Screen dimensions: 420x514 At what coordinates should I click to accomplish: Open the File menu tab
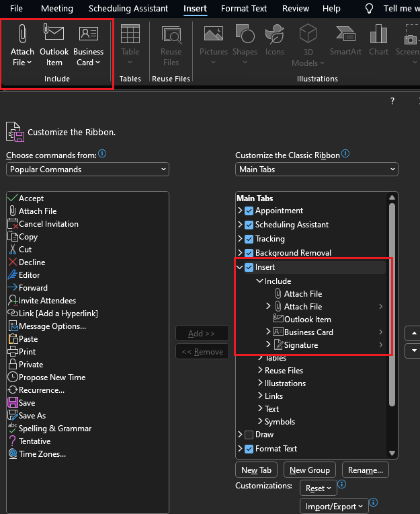pos(16,9)
